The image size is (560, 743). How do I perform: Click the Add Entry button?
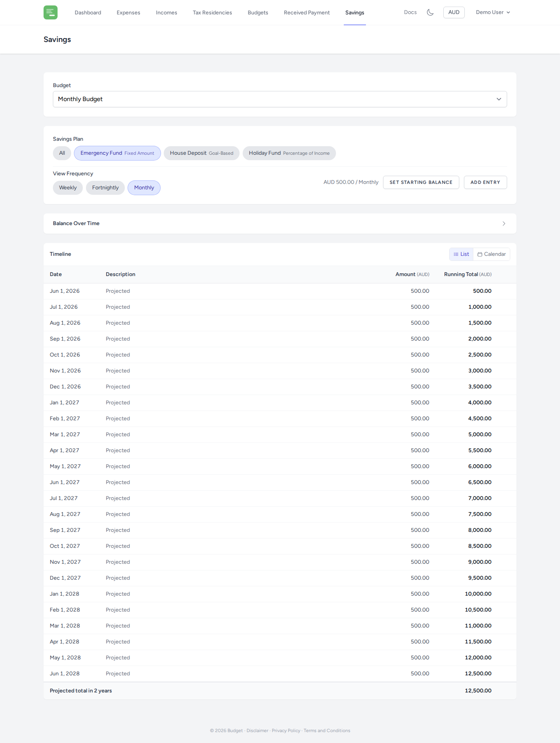point(485,182)
